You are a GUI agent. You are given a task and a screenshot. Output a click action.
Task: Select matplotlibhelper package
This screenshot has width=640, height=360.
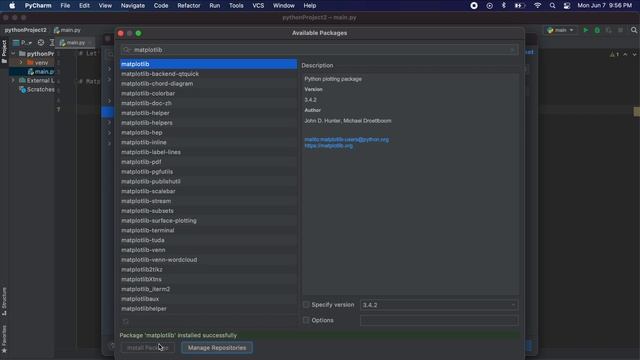(x=209, y=309)
